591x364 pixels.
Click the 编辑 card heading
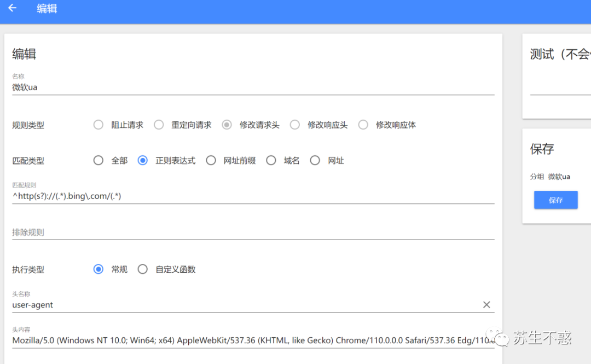[24, 54]
